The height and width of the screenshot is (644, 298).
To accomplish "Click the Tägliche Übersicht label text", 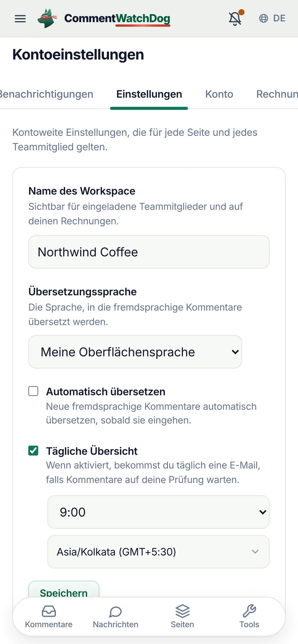I will point(92,451).
